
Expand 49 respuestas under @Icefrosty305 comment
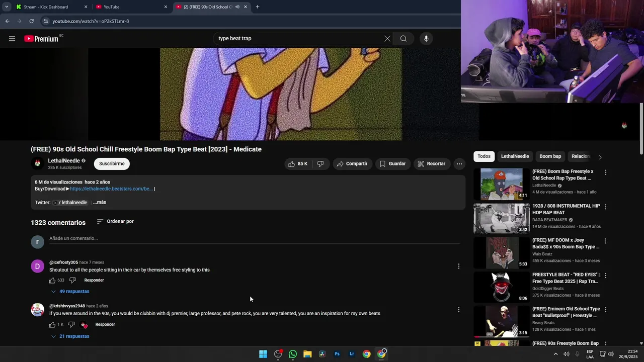coord(70,292)
